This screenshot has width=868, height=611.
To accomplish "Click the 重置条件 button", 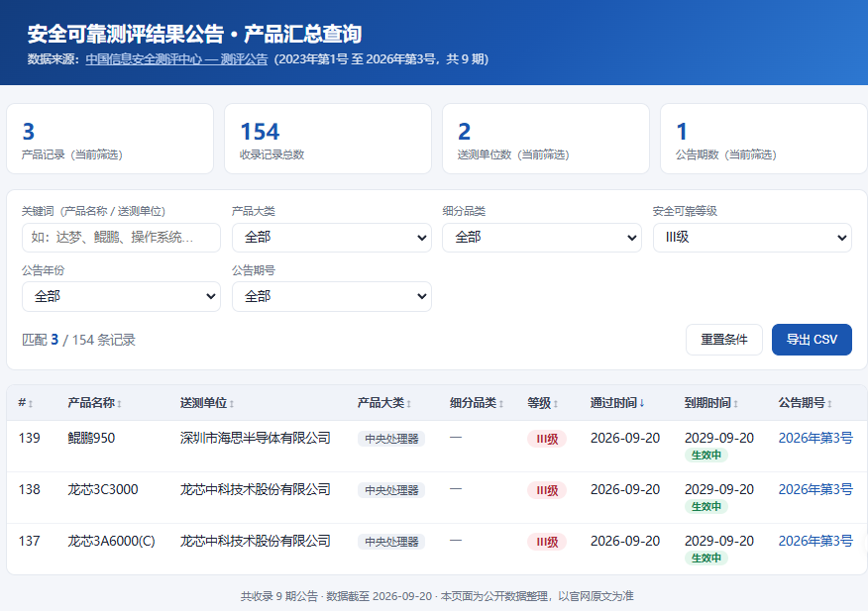I will 724,340.
